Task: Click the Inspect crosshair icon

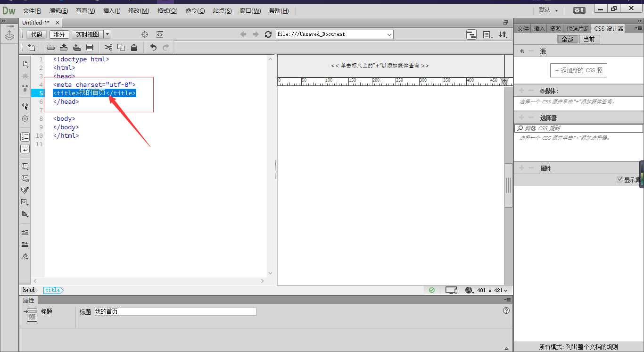Action: 145,34
